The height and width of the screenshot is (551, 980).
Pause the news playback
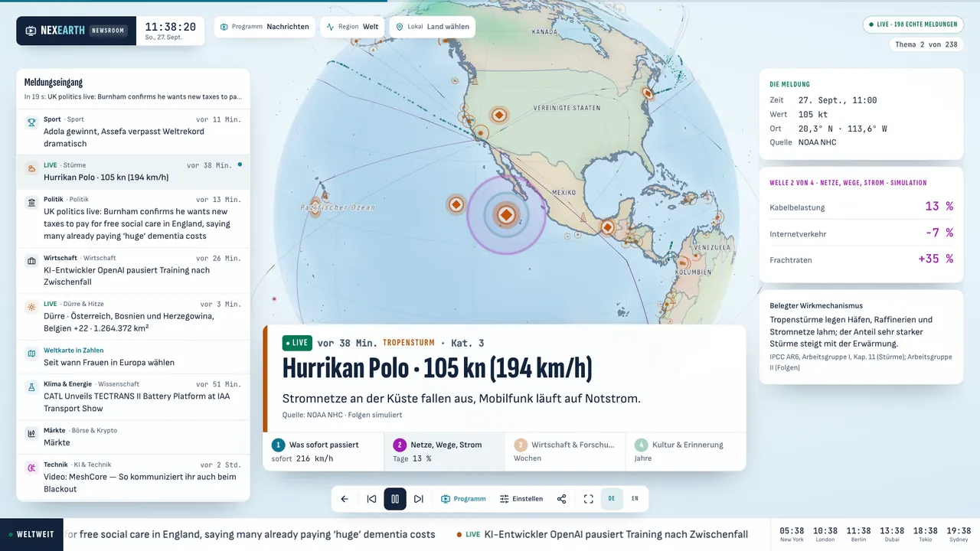click(395, 499)
